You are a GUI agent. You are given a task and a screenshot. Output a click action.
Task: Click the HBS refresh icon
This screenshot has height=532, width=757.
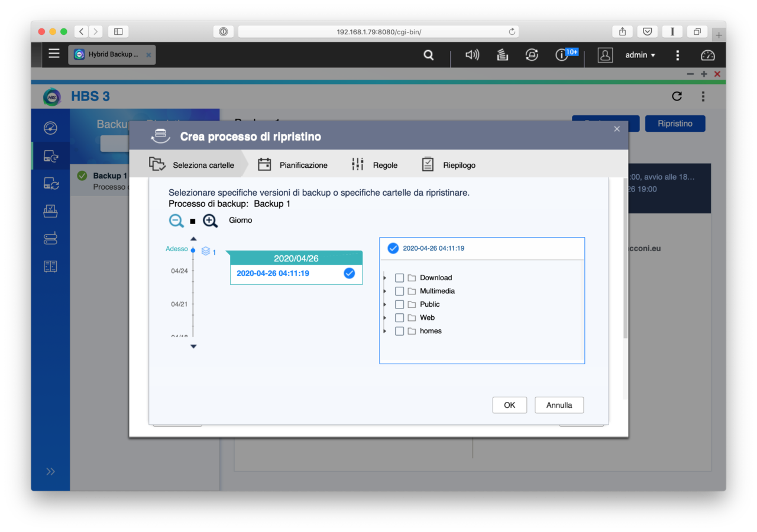(677, 96)
